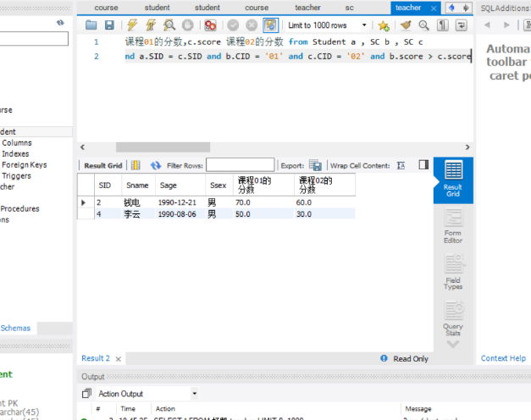Open the Result 2 tab
The height and width of the screenshot is (420, 531).
[96, 358]
